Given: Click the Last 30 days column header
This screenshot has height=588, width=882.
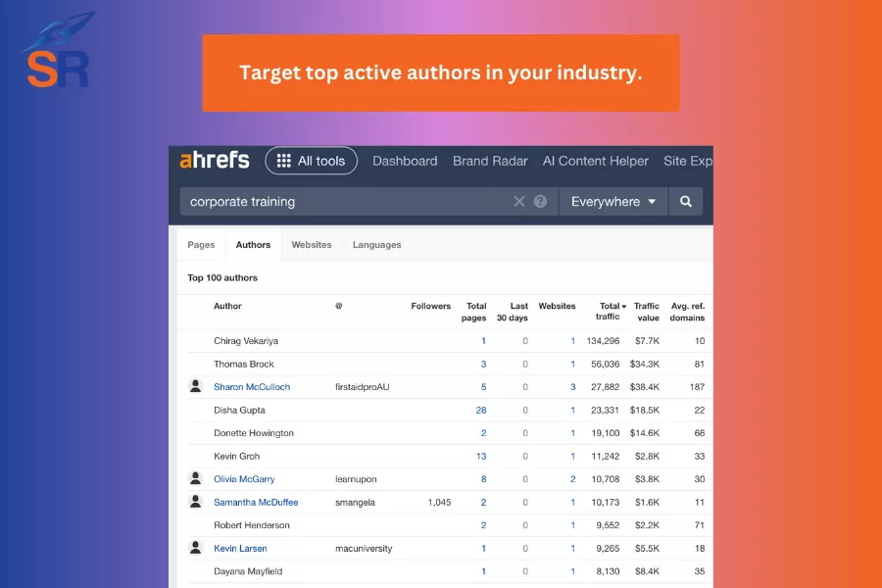Looking at the screenshot, I should (512, 312).
